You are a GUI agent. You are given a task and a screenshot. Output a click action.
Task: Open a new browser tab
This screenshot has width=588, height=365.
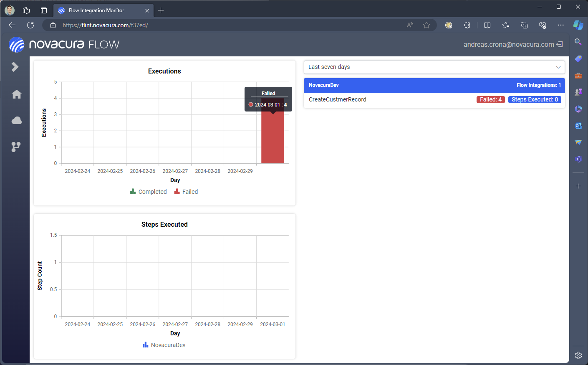tap(161, 10)
